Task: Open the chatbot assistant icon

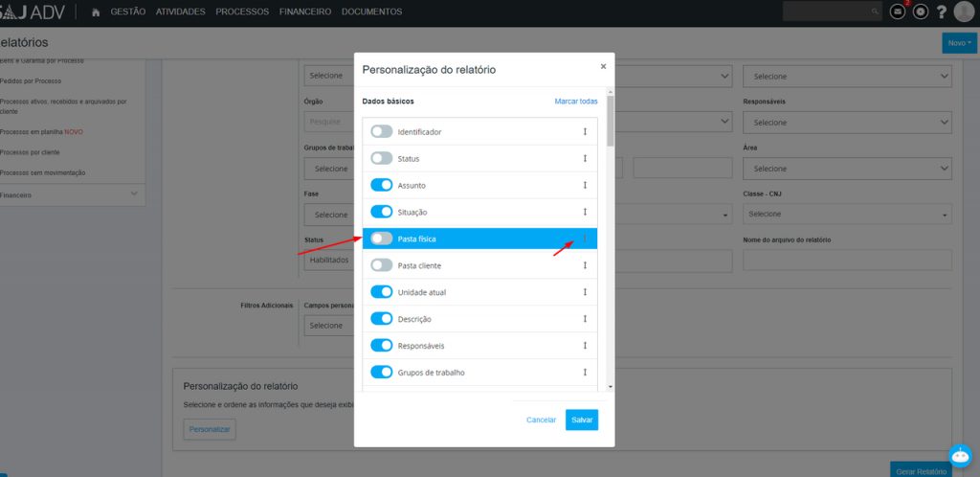Action: (x=960, y=455)
